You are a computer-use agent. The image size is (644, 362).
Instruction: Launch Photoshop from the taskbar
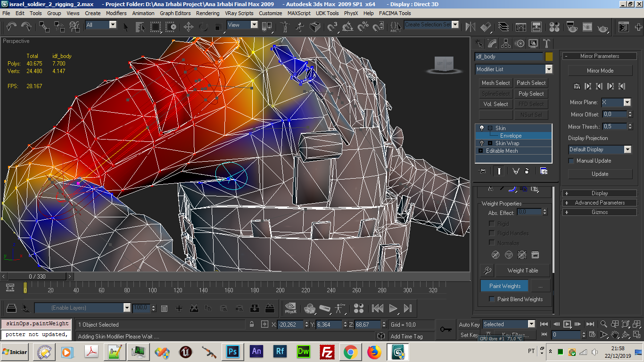[x=232, y=352]
